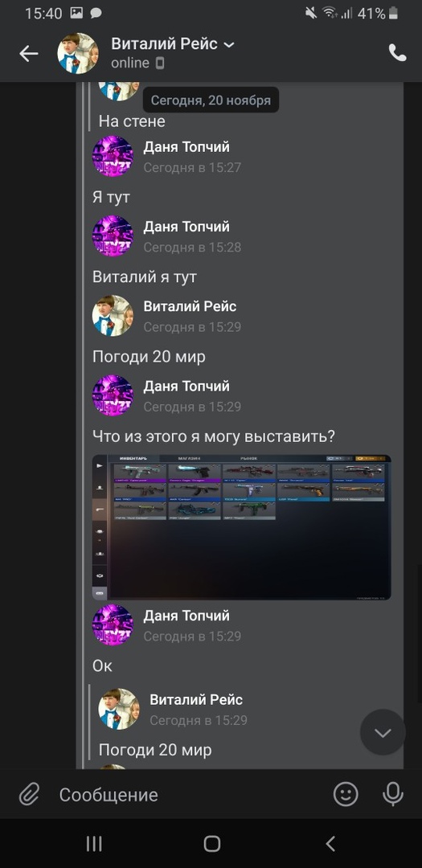This screenshot has height=868, width=422.
Task: Open quoted reply 'Погоди 20 мир' at bottom
Action: pos(155,750)
